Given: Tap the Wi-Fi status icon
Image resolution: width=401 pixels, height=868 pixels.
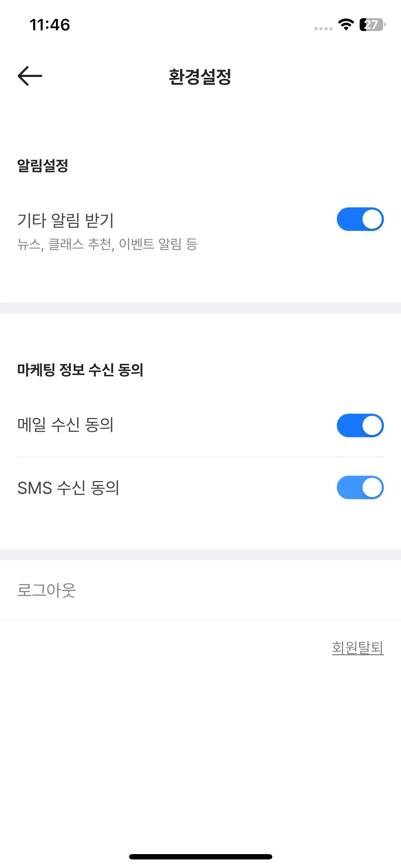Looking at the screenshot, I should (x=346, y=25).
